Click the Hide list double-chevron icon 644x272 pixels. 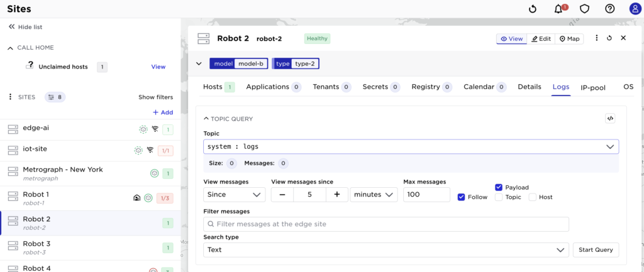(11, 26)
